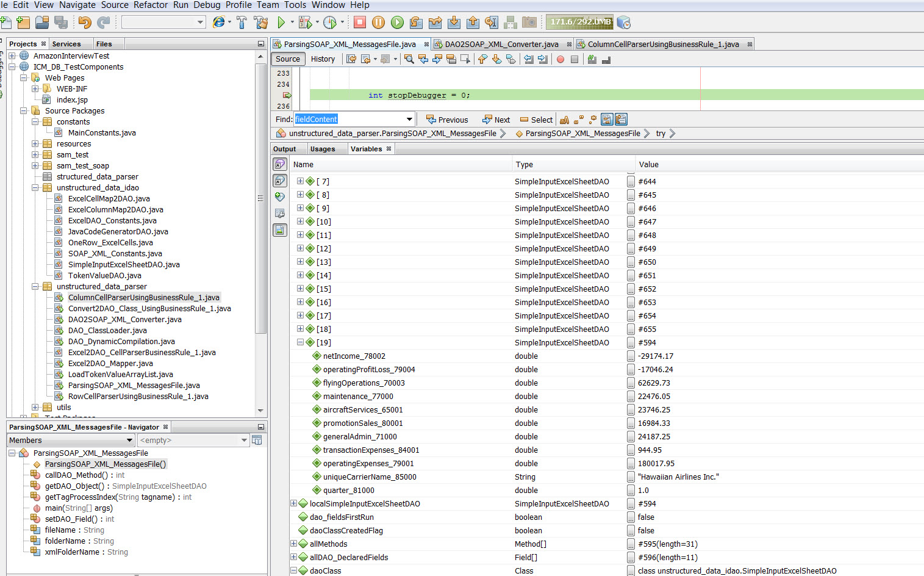This screenshot has height=576, width=924.
Task: Click the Run Project green play icon
Action: [281, 23]
